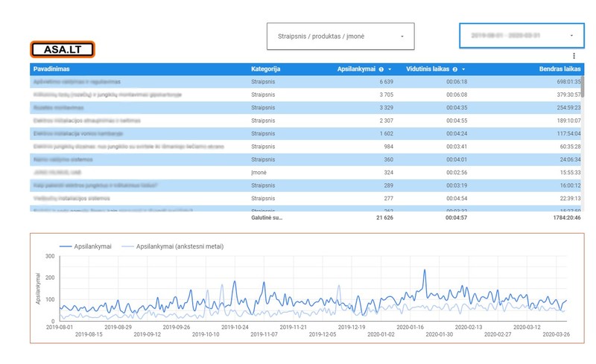Click the January 2020 peak on chart
Image resolution: width=596 pixels, height=364 pixels.
coord(425,270)
